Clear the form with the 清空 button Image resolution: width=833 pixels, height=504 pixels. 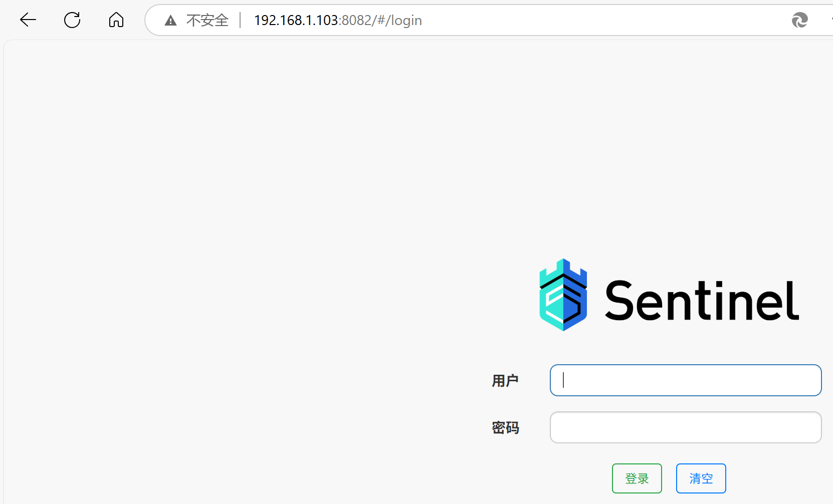[x=701, y=478]
